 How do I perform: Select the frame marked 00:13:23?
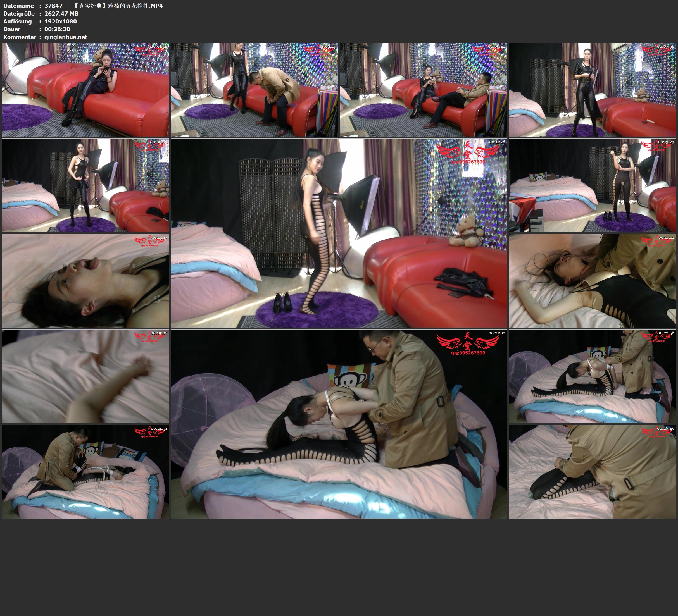point(593,185)
